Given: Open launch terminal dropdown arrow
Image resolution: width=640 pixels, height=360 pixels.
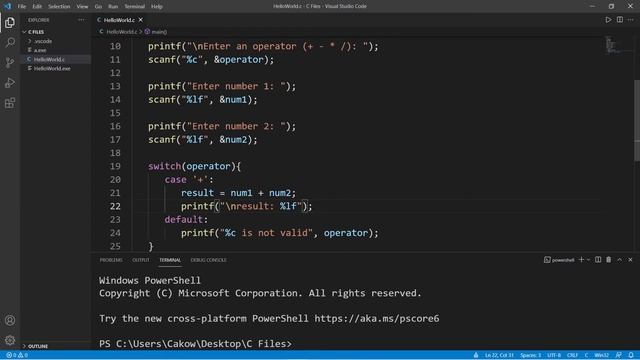Looking at the screenshot, I should 588,260.
